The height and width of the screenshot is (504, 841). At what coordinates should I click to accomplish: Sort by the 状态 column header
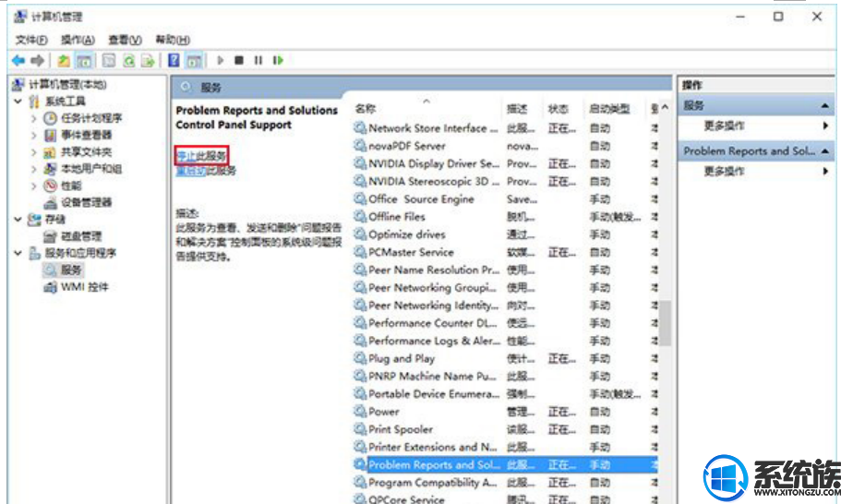pos(558,109)
